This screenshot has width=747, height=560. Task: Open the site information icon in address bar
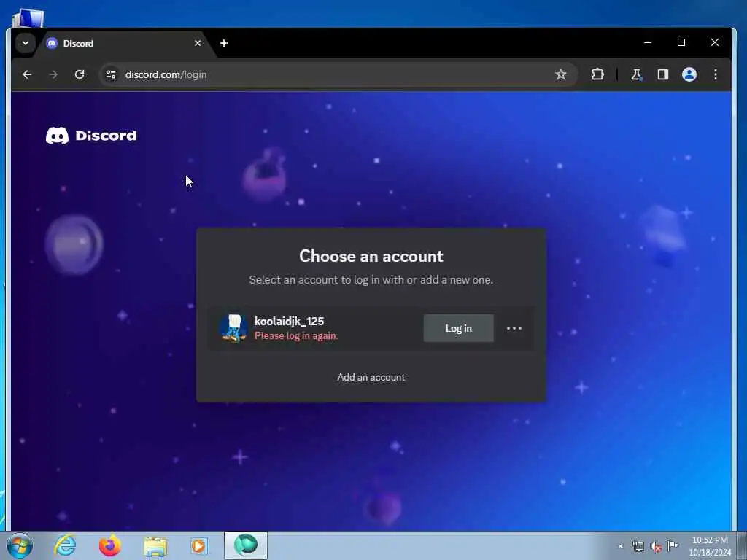pyautogui.click(x=111, y=75)
